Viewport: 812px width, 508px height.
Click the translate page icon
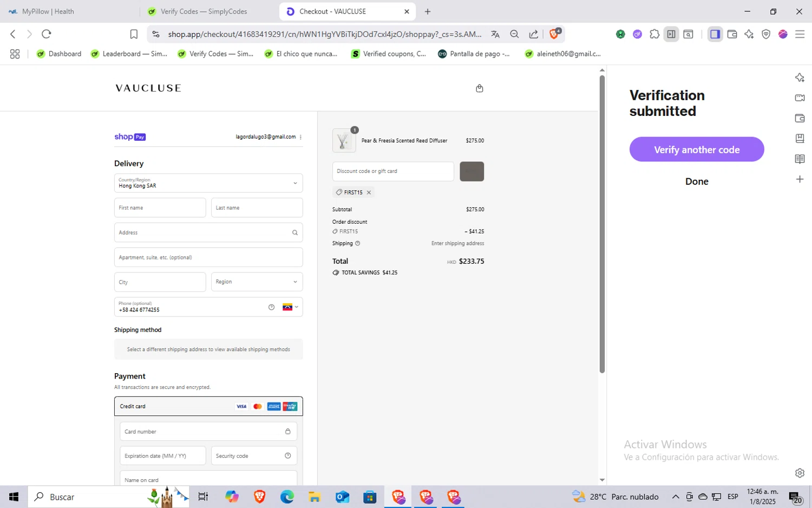pyautogui.click(x=495, y=34)
